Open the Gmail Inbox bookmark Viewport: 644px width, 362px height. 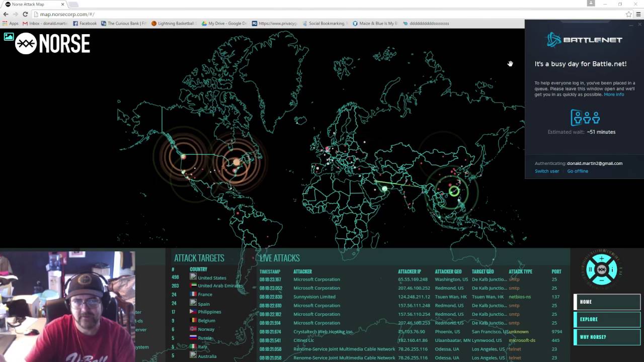point(45,23)
